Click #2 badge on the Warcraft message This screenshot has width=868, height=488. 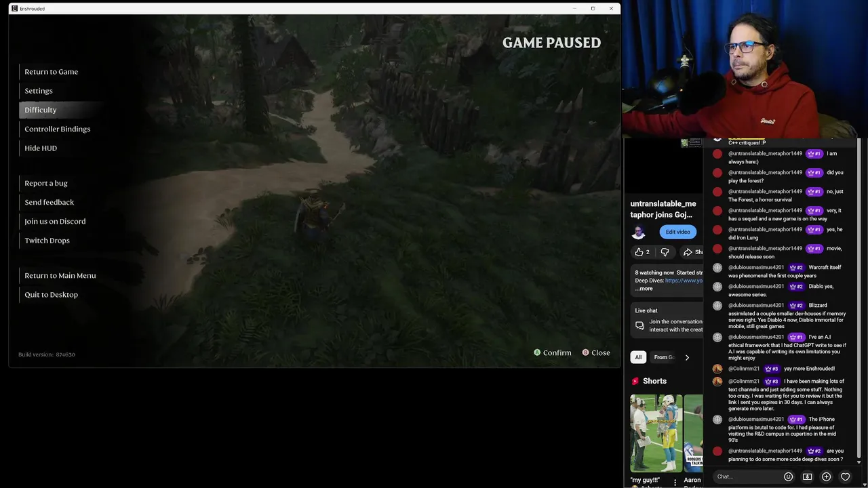[x=797, y=267]
